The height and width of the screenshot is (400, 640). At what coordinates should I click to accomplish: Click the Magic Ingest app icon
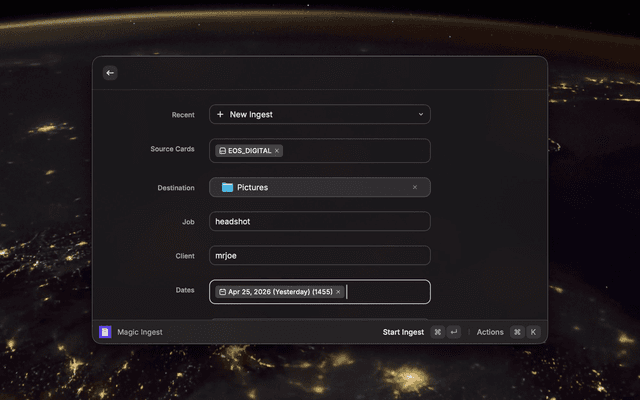[x=105, y=332]
